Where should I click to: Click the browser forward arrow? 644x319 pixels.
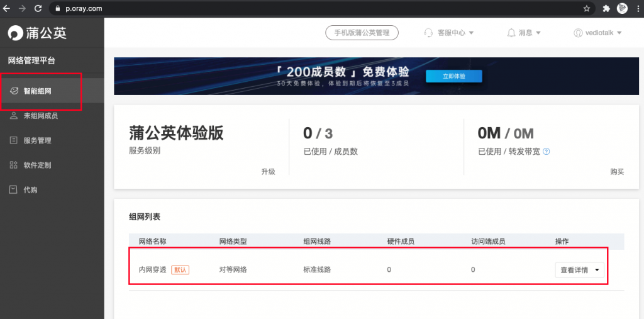(x=22, y=8)
